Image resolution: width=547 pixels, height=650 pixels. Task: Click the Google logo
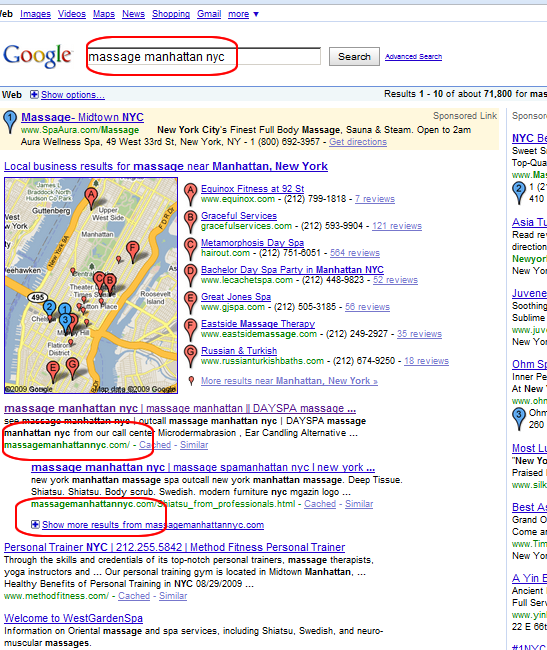coord(38,56)
